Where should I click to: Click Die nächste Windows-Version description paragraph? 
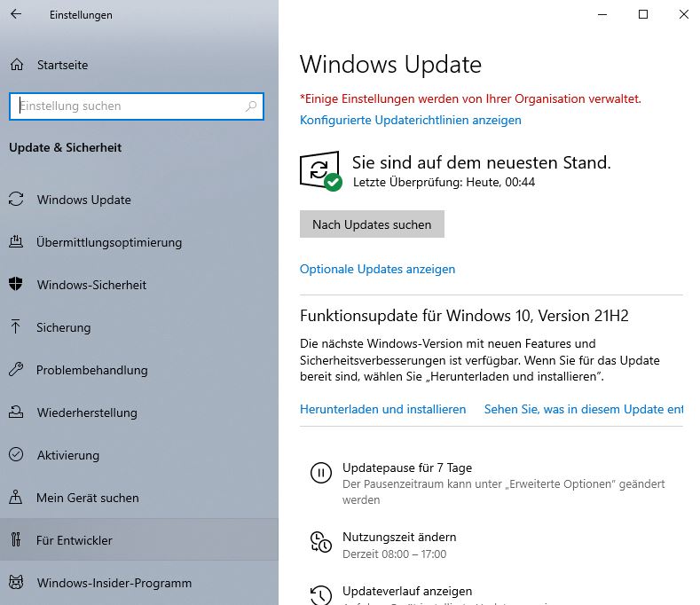click(479, 360)
